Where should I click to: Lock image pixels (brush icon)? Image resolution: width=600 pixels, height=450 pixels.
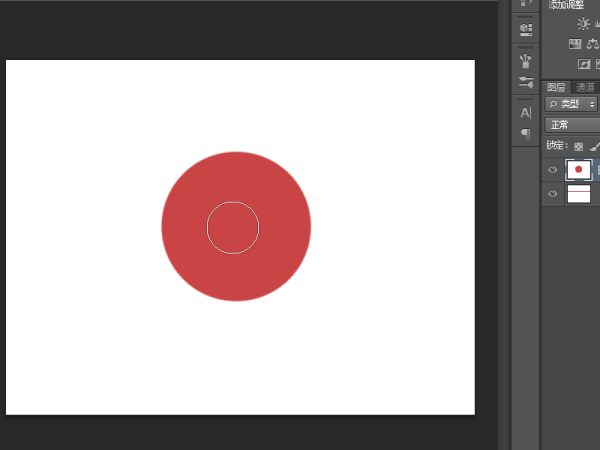594,146
